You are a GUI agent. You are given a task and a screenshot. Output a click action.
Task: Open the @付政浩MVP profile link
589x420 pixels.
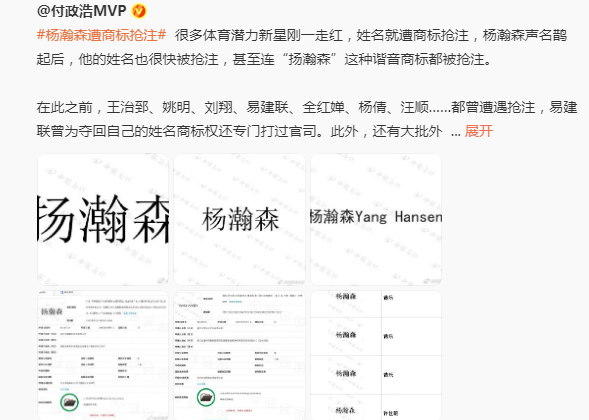click(82, 11)
